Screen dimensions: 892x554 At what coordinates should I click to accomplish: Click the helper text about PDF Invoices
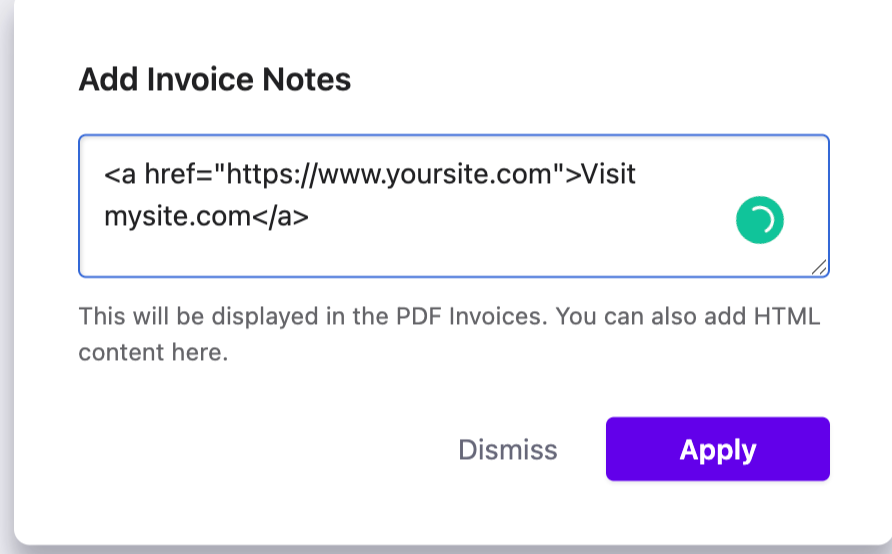point(449,334)
